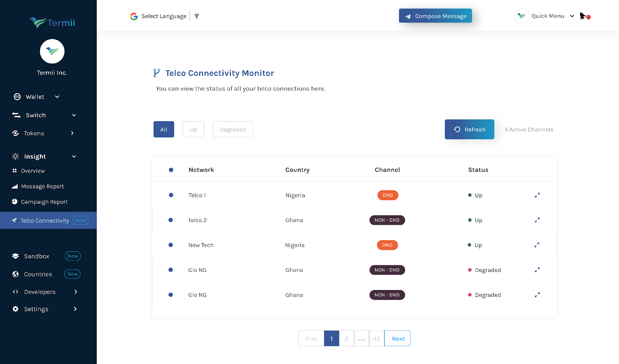The width and height of the screenshot is (619, 364).
Task: Expand the Telco 2 row details
Action: (537, 220)
